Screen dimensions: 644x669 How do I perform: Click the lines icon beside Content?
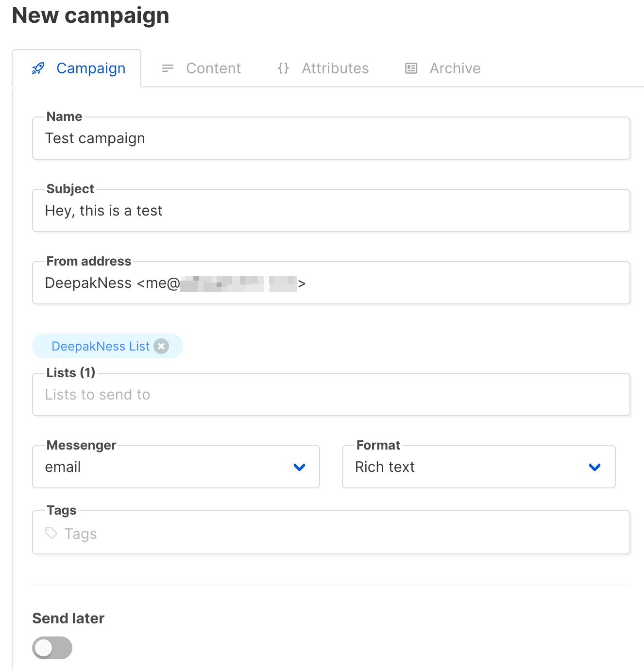[168, 68]
